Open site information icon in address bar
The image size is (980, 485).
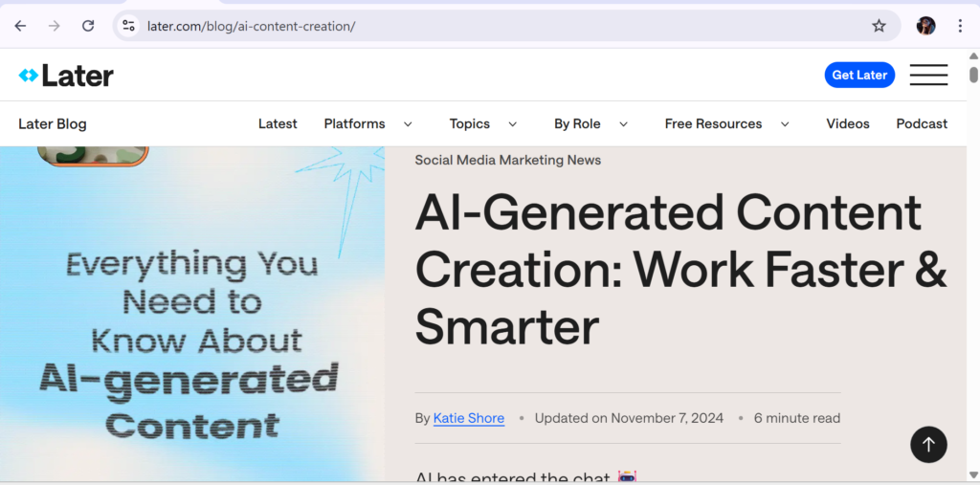[x=129, y=26]
